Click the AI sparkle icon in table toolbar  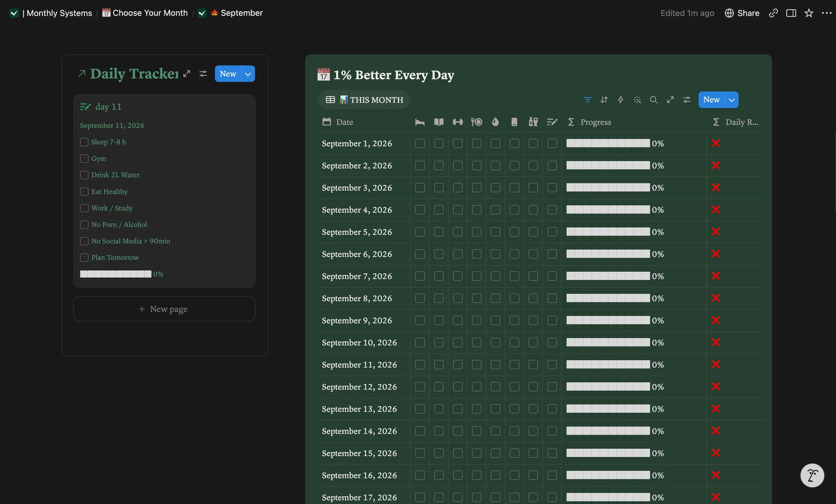click(x=637, y=100)
